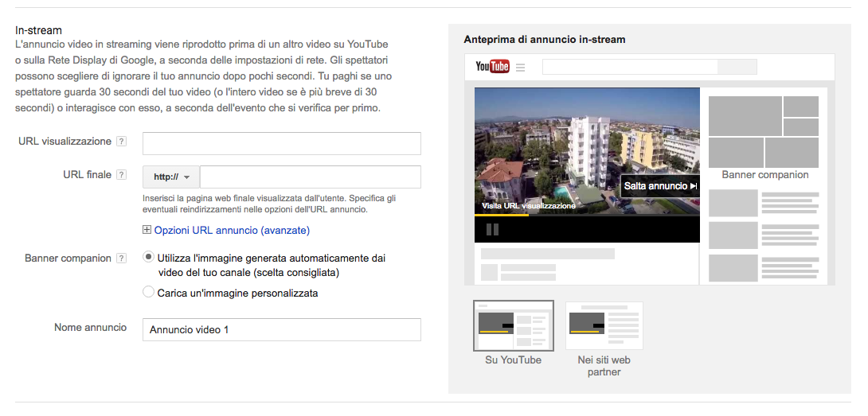The width and height of the screenshot is (868, 416).
Task: Open the http:// protocol dropdown
Action: click(x=171, y=177)
